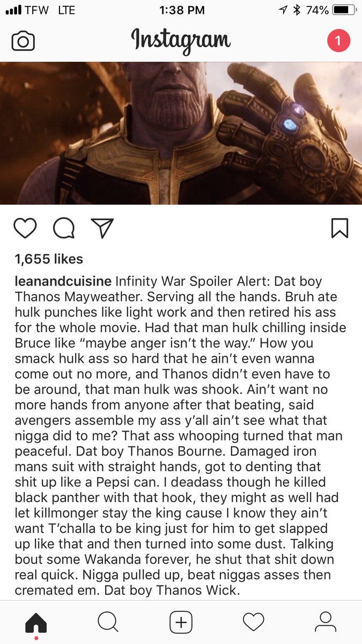Viewport: 362px width, 644px height.
Task: Tap the location arrow status icon
Action: 283,10
